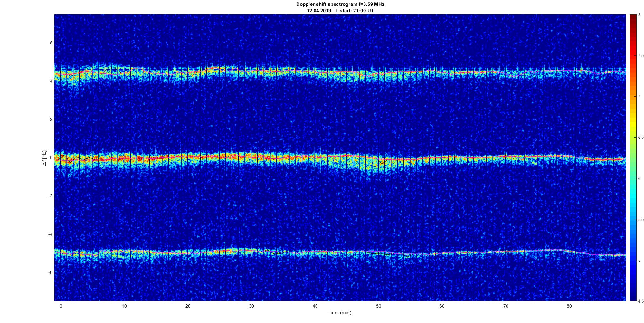Click the colorbar label '7'

click(639, 97)
